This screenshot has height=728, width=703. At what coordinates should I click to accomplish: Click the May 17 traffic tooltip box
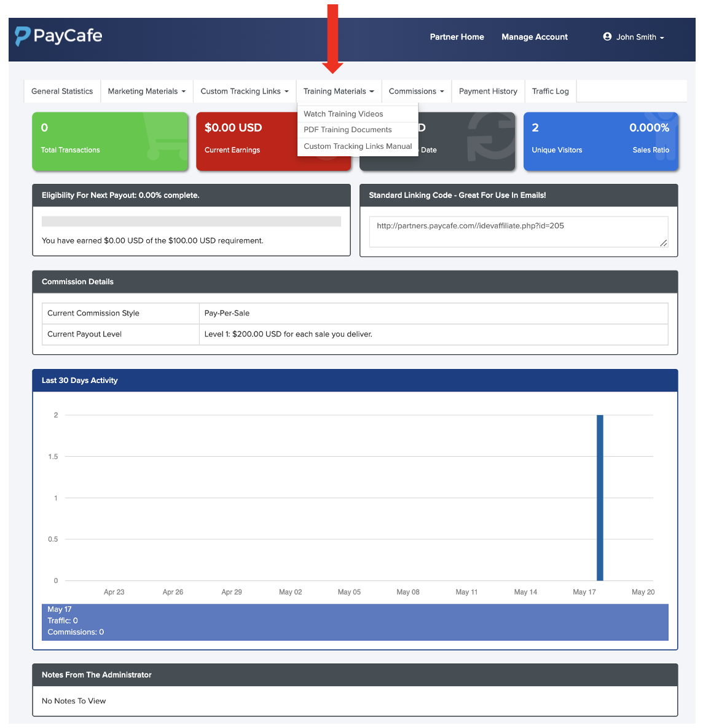[x=355, y=622]
